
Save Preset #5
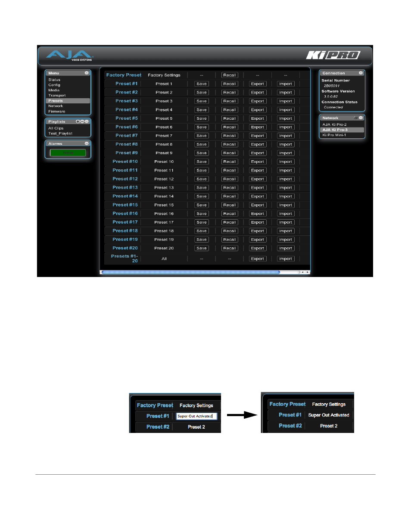coord(202,118)
